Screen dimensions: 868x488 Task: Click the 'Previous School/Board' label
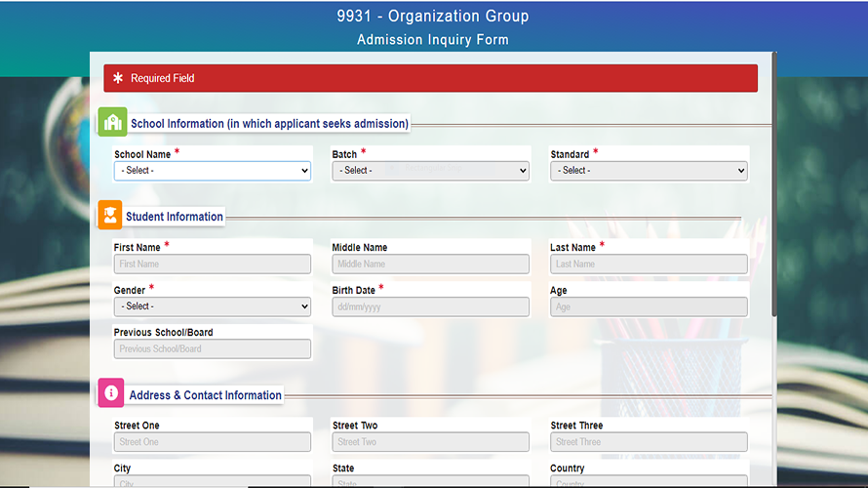[x=163, y=333]
